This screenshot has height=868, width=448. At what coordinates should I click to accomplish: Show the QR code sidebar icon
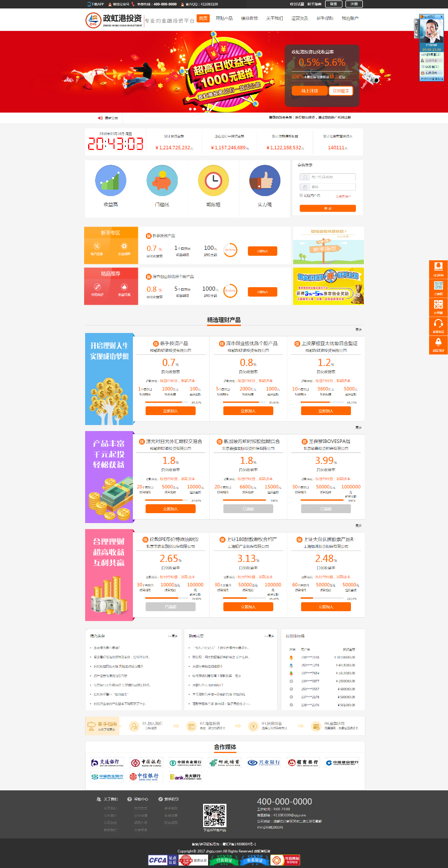(x=438, y=287)
